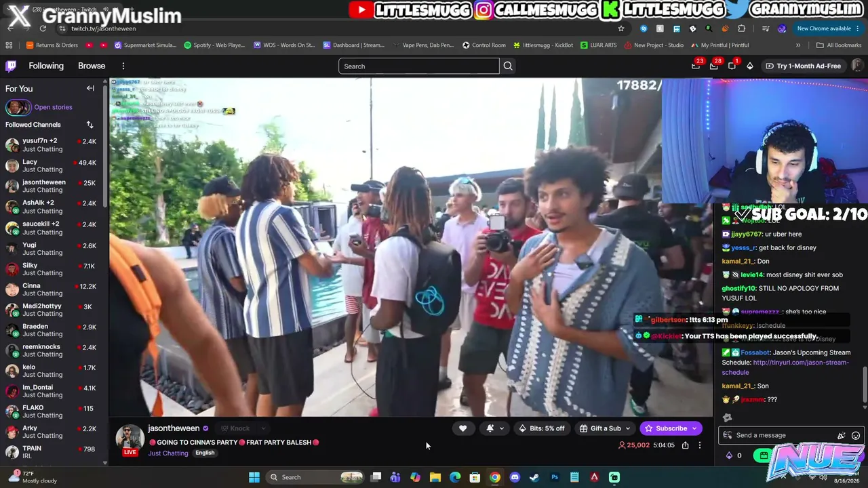Open Control Room bookmark
Image resolution: width=868 pixels, height=488 pixels.
pyautogui.click(x=484, y=45)
